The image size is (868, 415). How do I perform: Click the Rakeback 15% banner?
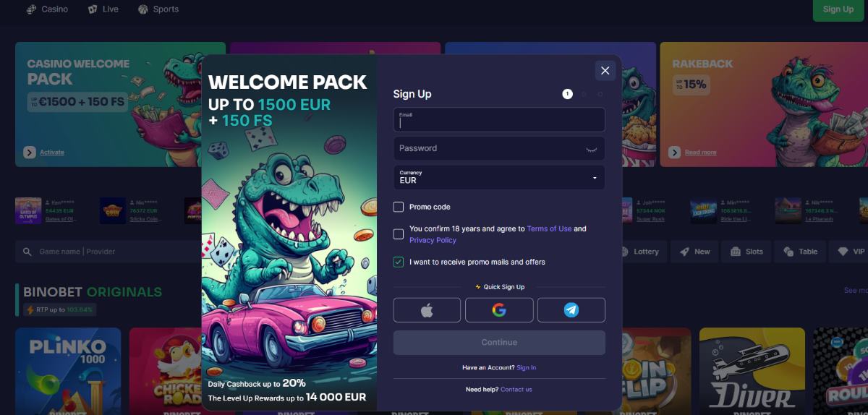(762, 104)
